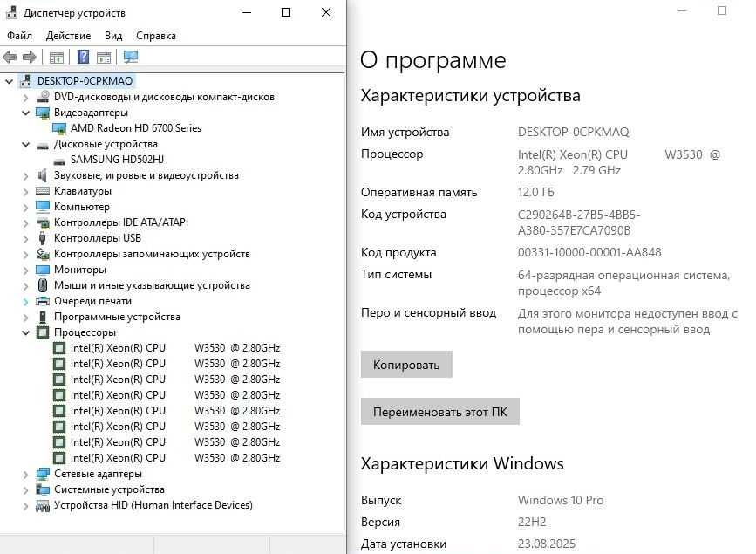
Task: Click Переименовать этот ПК button
Action: (439, 412)
